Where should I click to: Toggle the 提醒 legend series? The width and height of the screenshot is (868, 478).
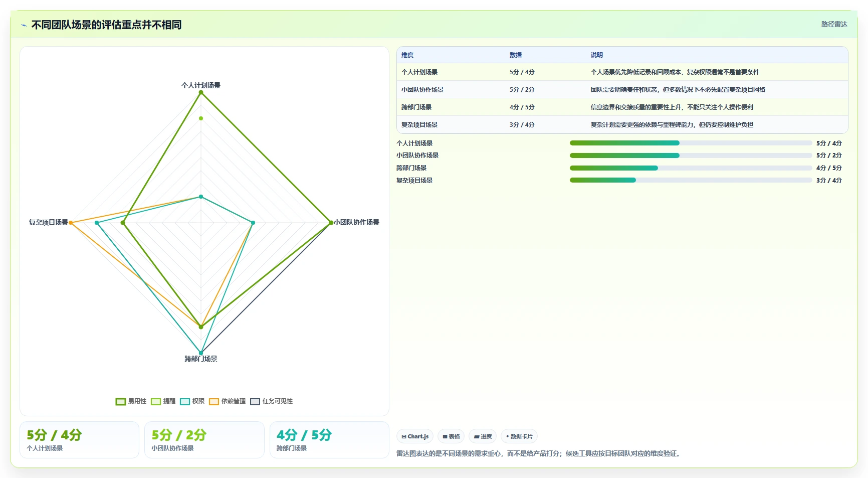(163, 401)
